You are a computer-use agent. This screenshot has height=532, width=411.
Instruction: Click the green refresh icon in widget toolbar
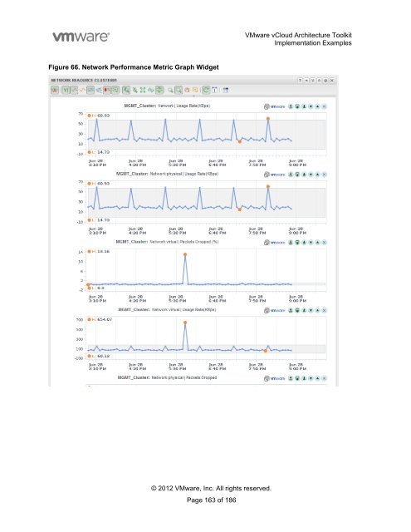[206, 90]
